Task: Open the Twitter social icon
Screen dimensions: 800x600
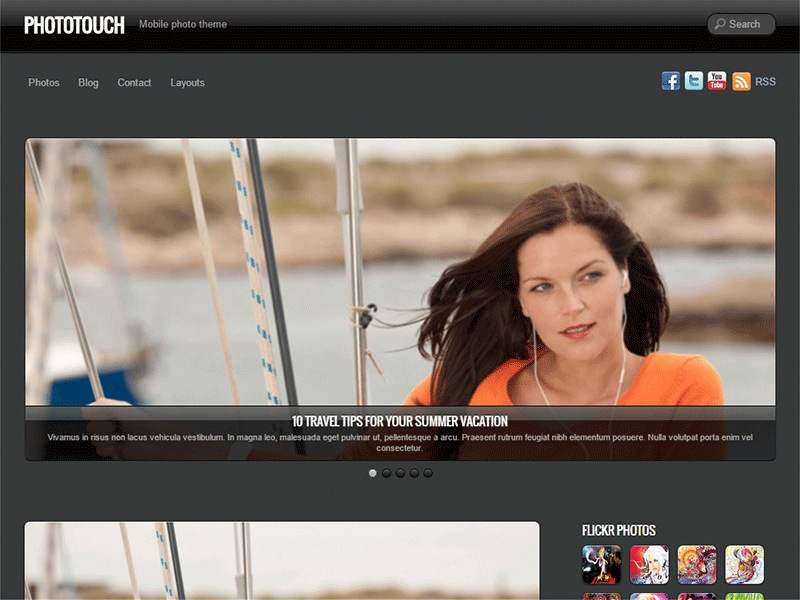Action: click(694, 81)
